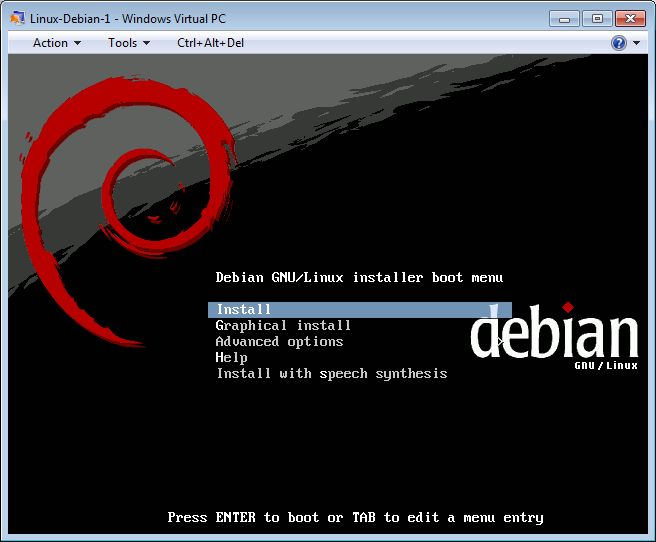Pick the Help entry in boot menu
Viewport: 656px width, 542px height.
(231, 357)
